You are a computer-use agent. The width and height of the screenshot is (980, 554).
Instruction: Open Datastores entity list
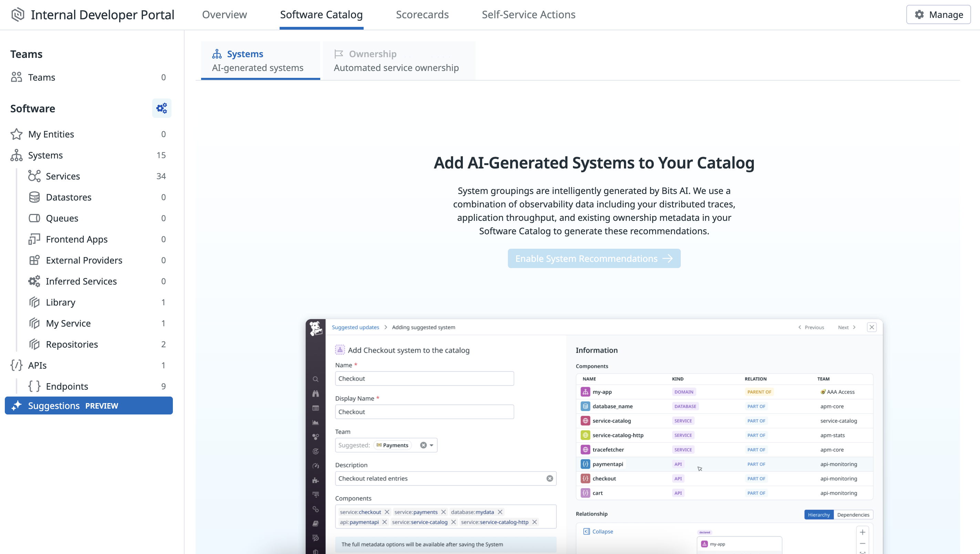coord(69,197)
